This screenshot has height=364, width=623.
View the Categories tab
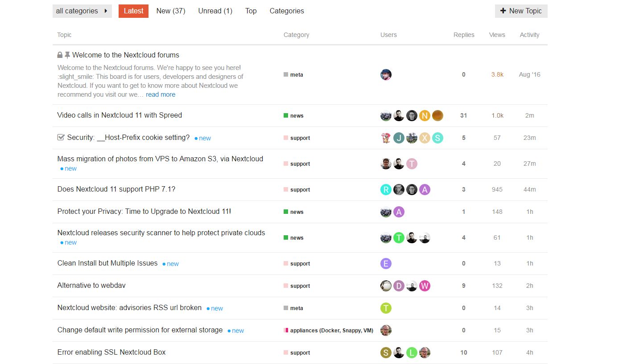point(287,11)
